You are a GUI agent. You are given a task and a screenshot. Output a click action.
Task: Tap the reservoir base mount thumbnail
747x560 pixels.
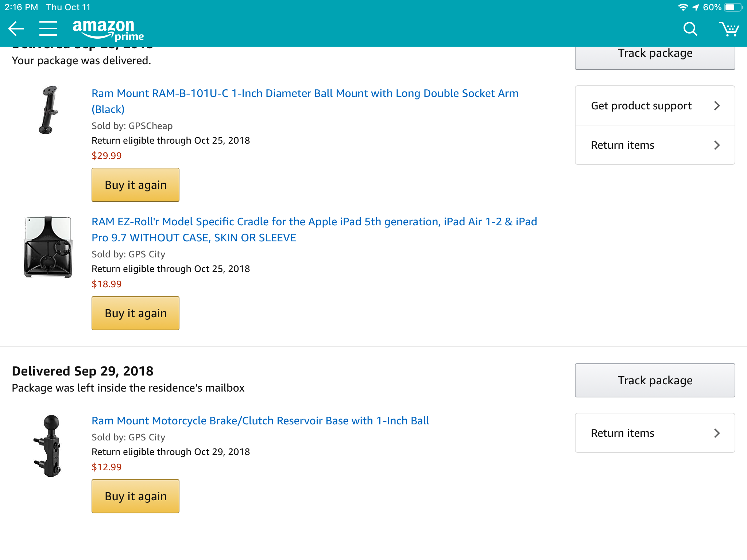[48, 446]
